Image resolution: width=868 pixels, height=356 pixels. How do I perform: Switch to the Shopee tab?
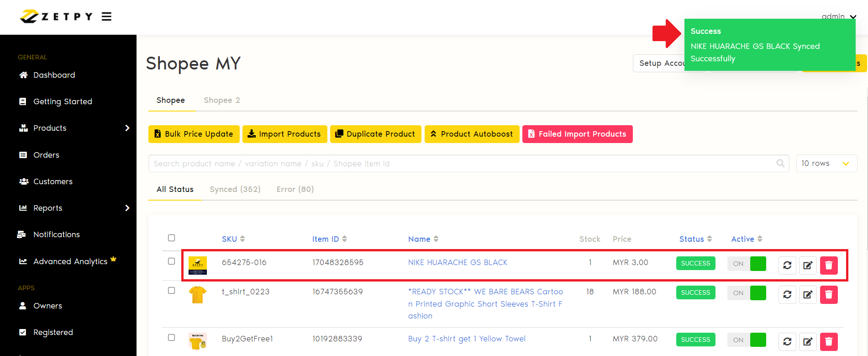171,100
